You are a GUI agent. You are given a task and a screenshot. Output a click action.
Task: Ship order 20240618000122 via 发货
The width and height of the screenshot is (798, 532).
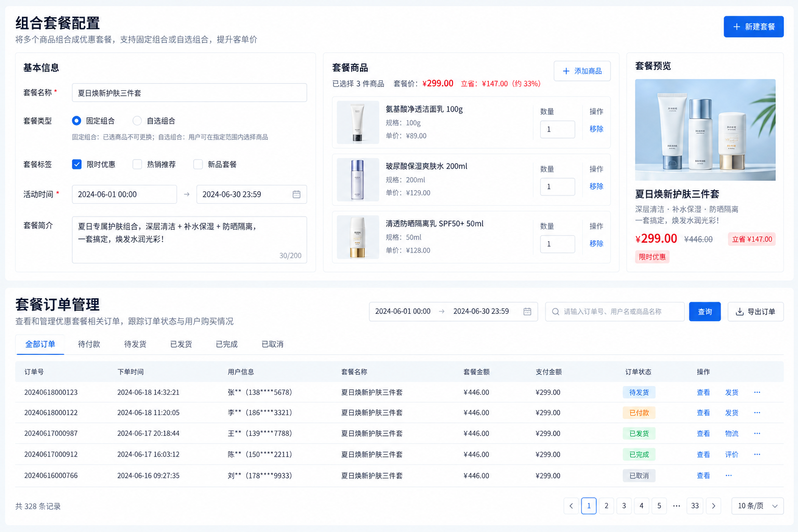[731, 413]
